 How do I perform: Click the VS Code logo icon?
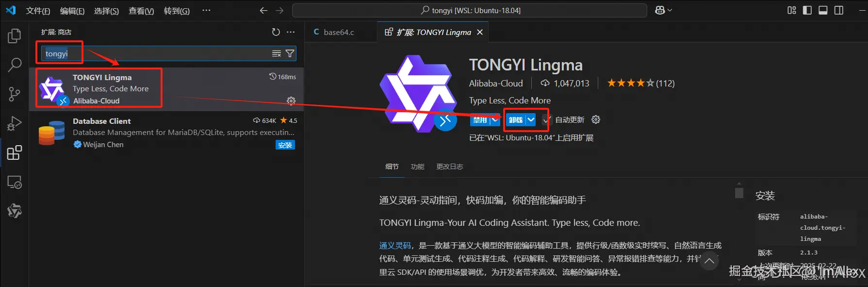point(11,10)
